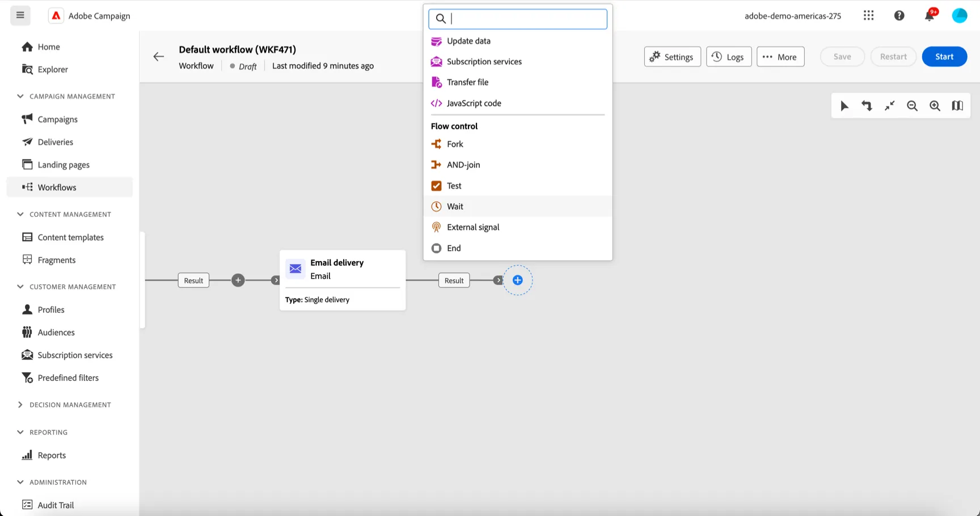Select Wait from Flow control list

click(518, 207)
